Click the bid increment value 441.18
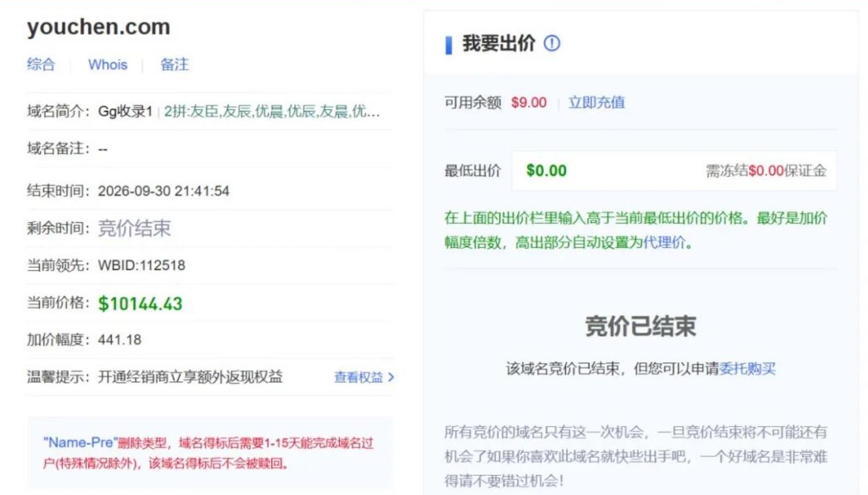 pyautogui.click(x=120, y=339)
